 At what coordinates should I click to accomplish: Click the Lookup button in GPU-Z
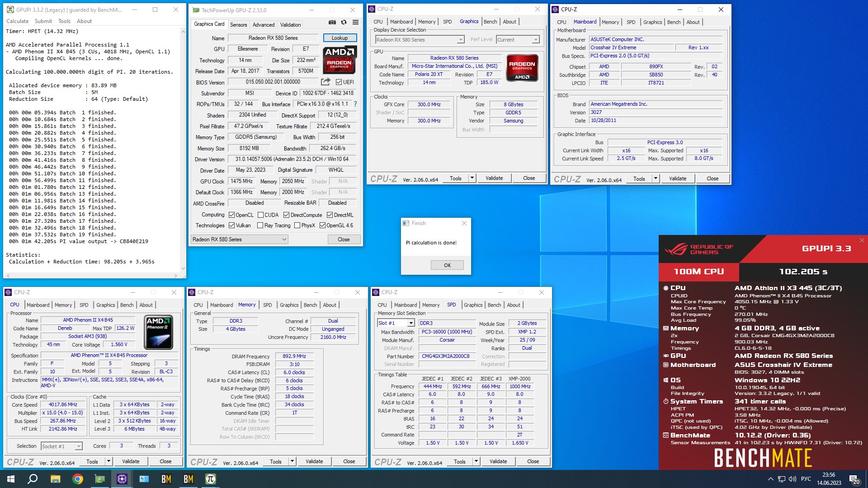340,38
